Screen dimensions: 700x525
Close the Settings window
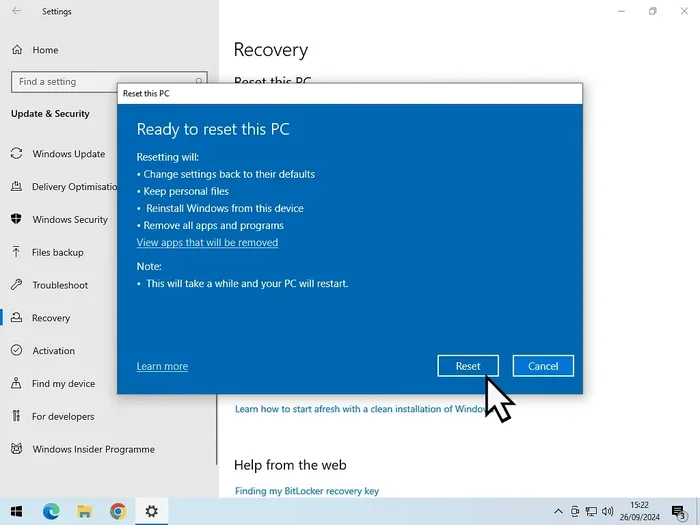coord(684,11)
